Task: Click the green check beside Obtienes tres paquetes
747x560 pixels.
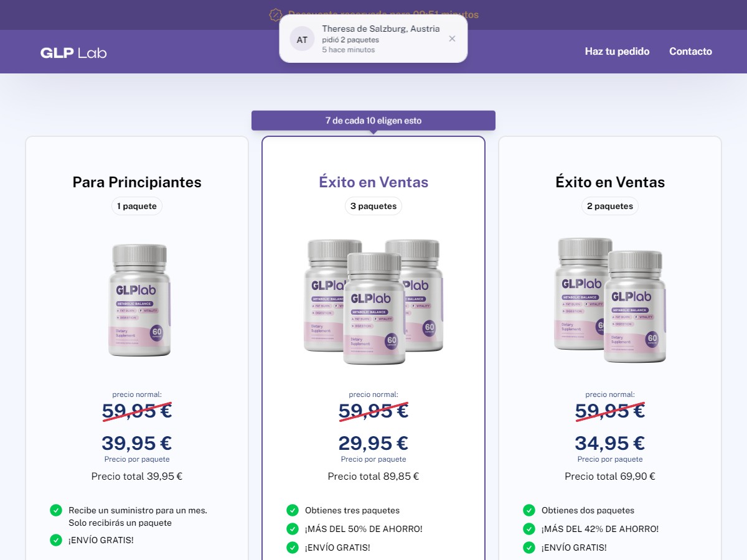Action: (x=292, y=510)
